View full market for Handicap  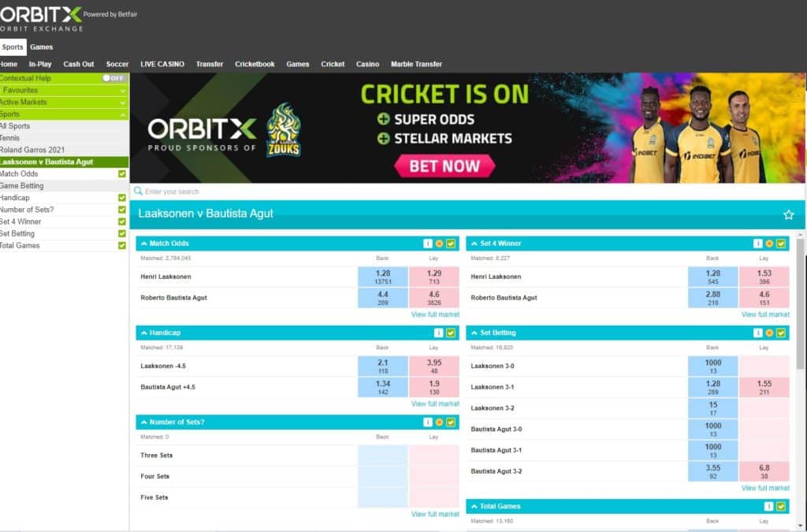click(x=435, y=404)
